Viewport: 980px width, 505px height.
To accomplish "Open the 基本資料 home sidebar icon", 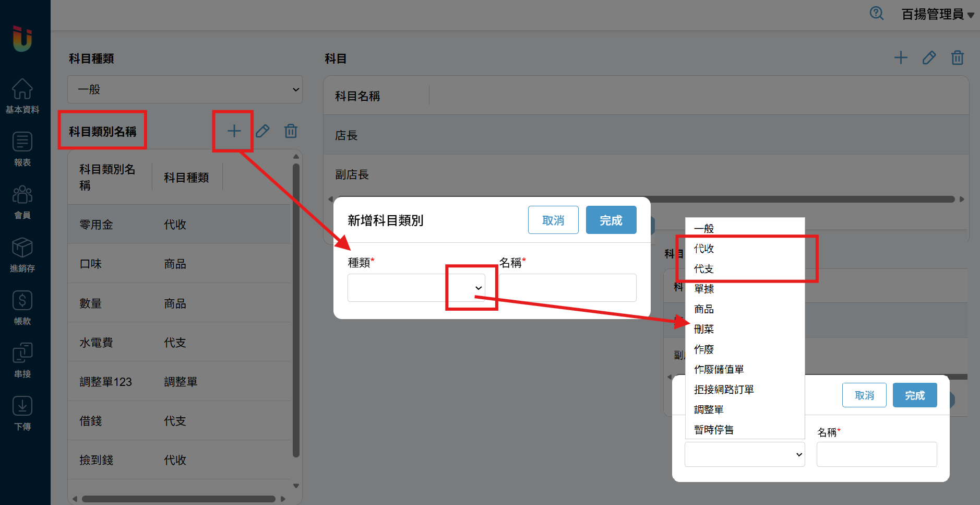I will point(22,95).
